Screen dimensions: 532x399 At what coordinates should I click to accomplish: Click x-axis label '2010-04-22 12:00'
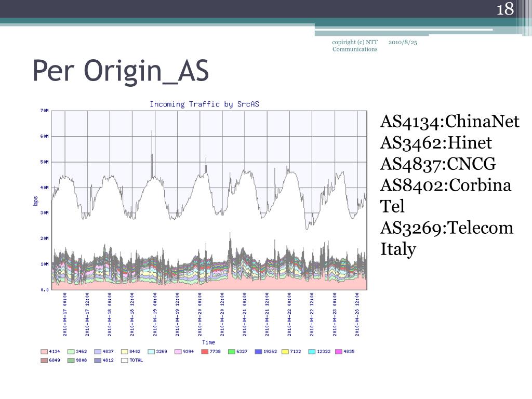point(312,314)
